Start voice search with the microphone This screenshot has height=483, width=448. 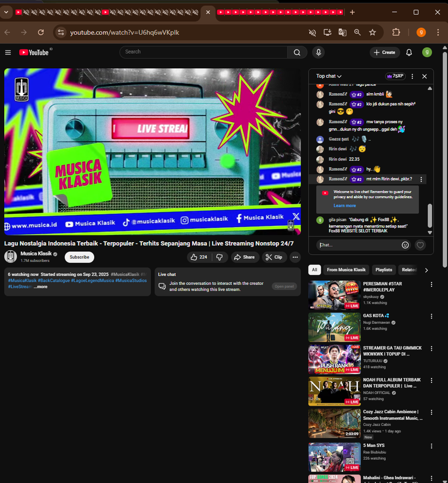(x=318, y=53)
